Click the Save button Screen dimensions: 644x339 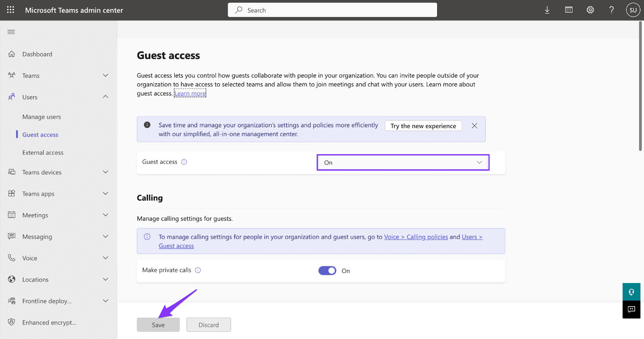pyautogui.click(x=158, y=325)
